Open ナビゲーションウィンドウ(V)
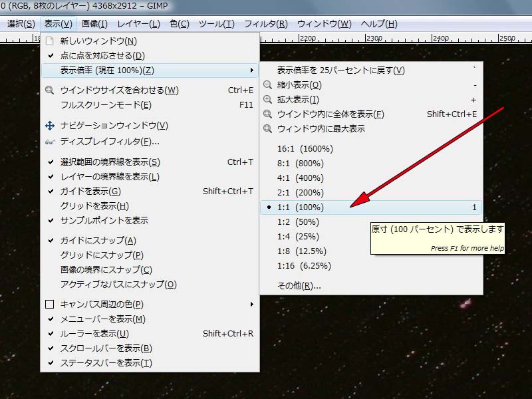The height and width of the screenshot is (399, 532). click(x=150, y=126)
